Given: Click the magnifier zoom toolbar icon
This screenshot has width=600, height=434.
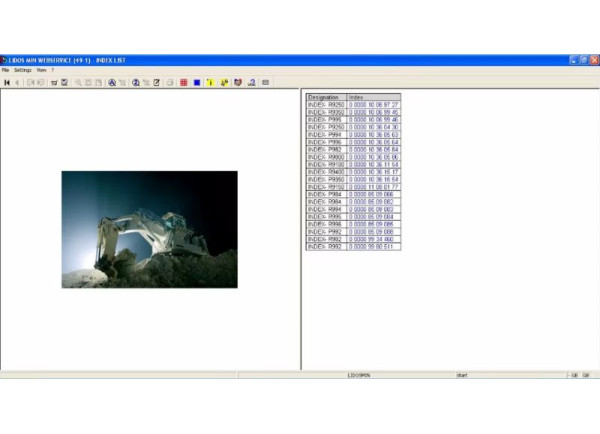Looking at the screenshot, I should pos(112,82).
